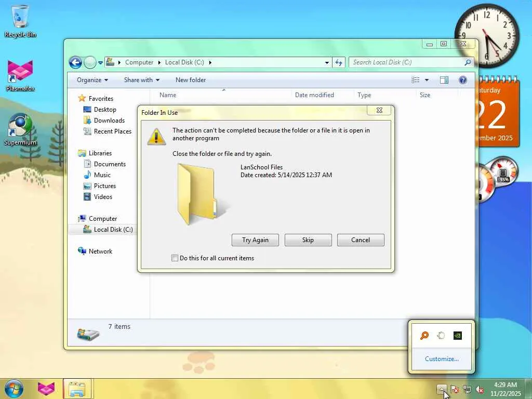The width and height of the screenshot is (532, 399).
Task: Select Local Disk (C:) in navigation pane
Action: (113, 230)
